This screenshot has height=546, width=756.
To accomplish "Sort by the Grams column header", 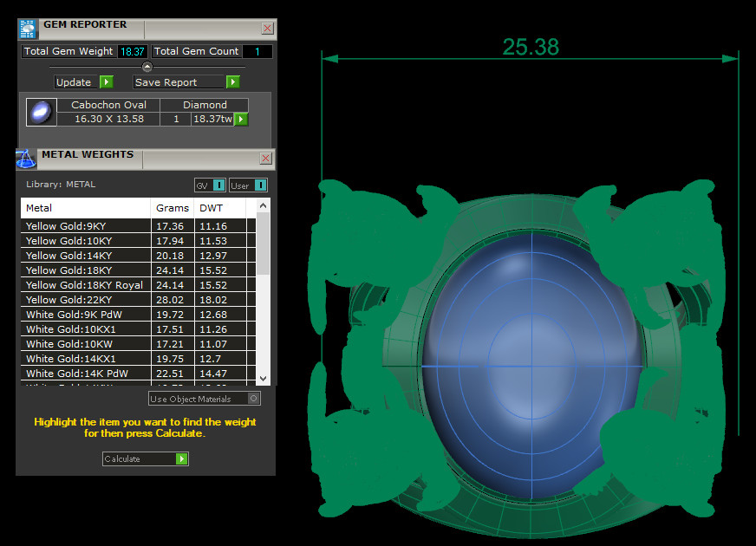I will click(x=172, y=208).
